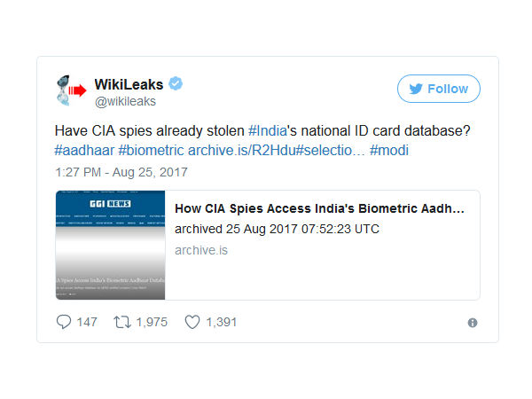Click the retweet arrows icon
Image resolution: width=532 pixels, height=399 pixels.
[x=122, y=322]
